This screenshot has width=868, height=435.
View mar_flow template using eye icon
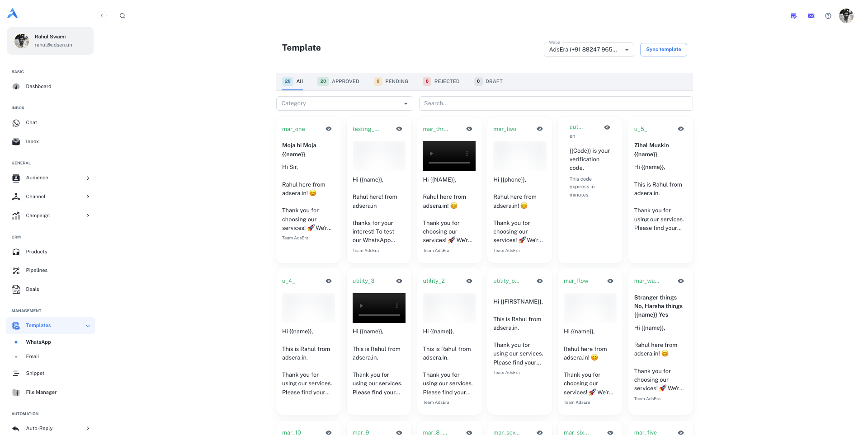[610, 281]
